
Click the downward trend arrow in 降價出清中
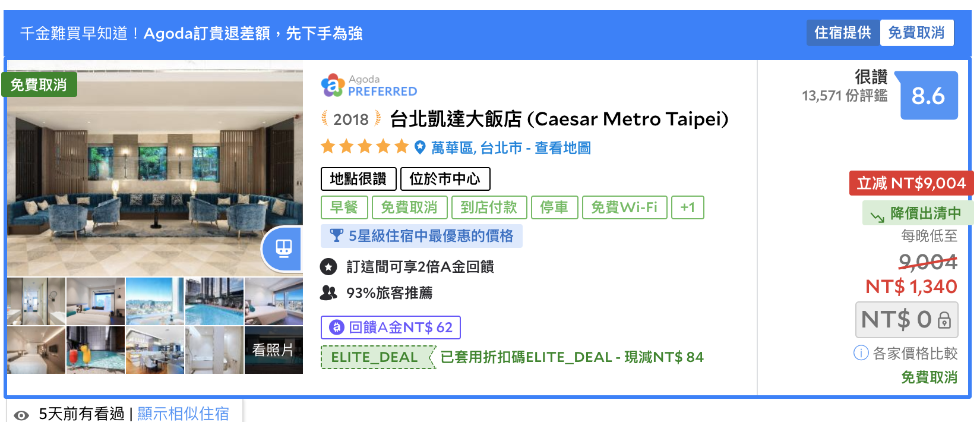(x=877, y=216)
